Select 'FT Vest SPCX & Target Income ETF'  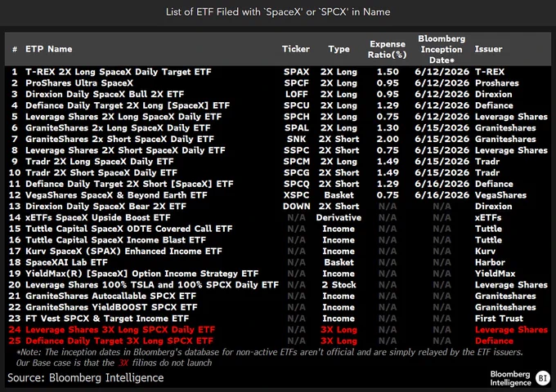(107, 318)
